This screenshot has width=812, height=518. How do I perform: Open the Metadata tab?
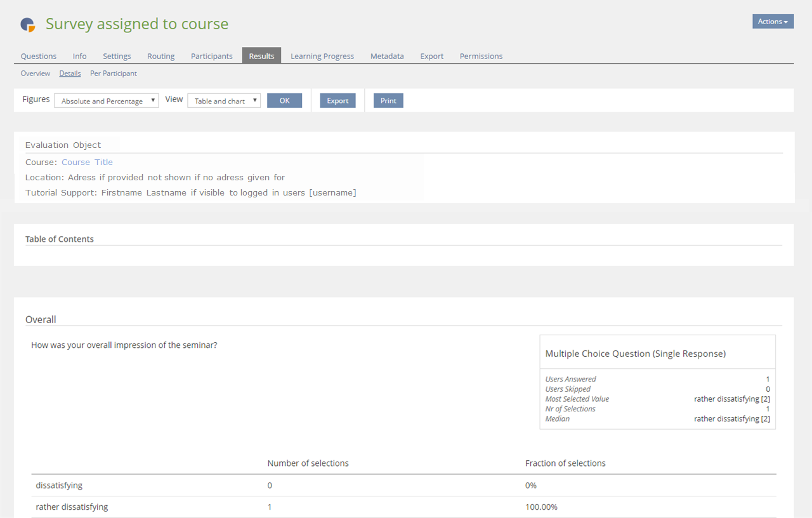(387, 56)
